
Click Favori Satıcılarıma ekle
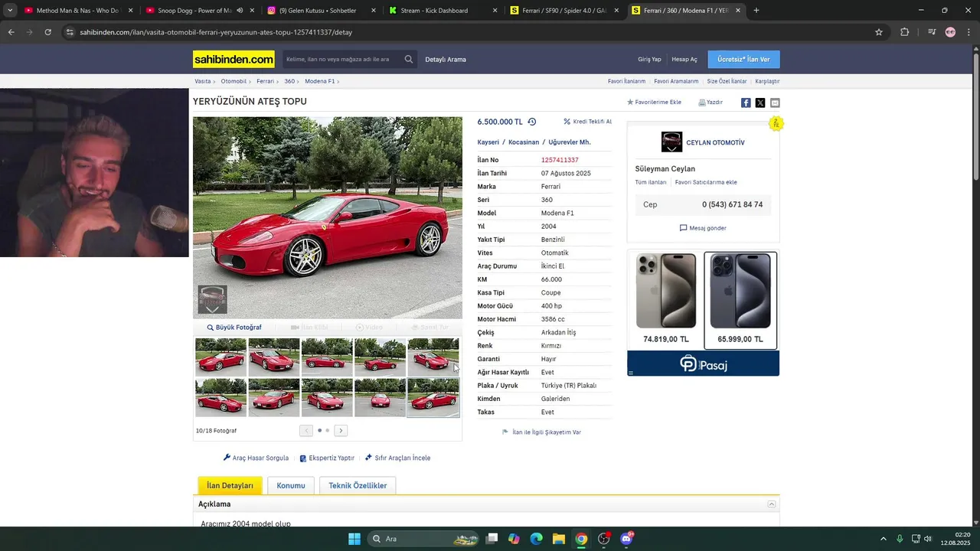pyautogui.click(x=706, y=182)
